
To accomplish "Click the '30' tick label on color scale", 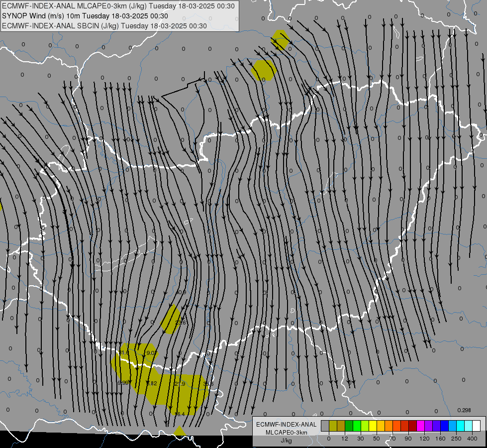I will (361, 439).
